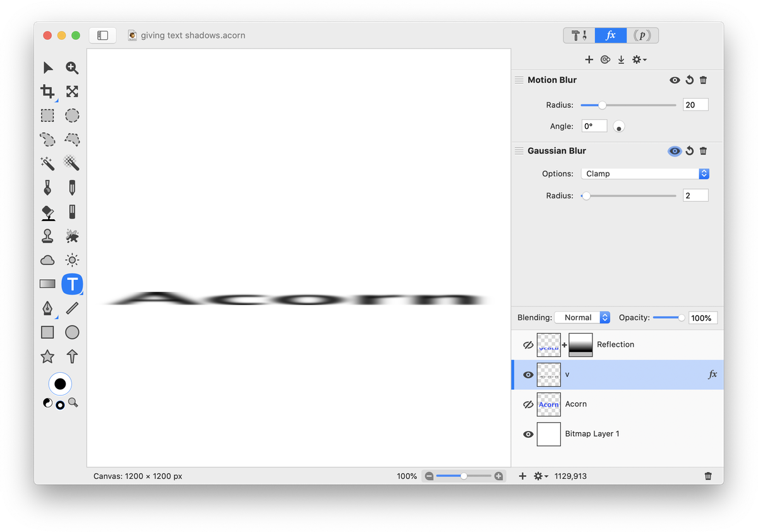Adjust the Motion Blur Radius slider
The width and height of the screenshot is (758, 532).
[629, 105]
